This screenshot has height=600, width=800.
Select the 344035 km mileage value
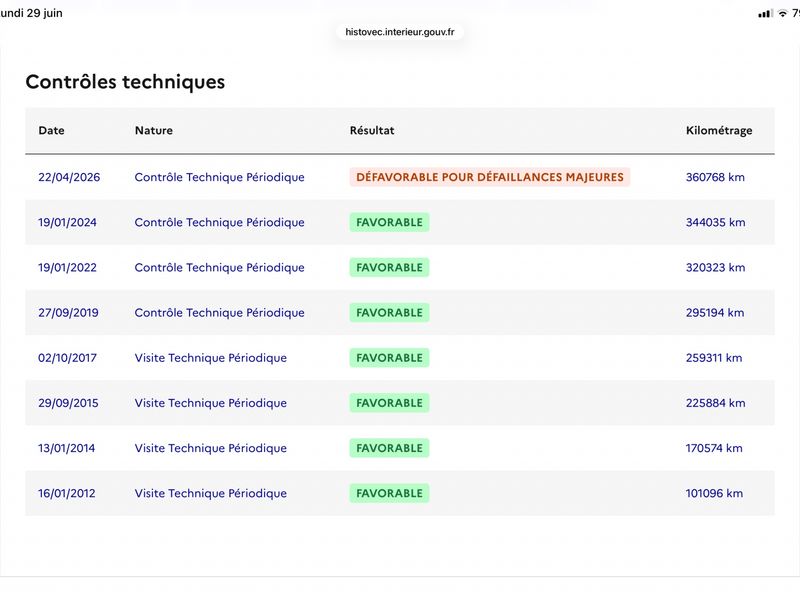[715, 222]
